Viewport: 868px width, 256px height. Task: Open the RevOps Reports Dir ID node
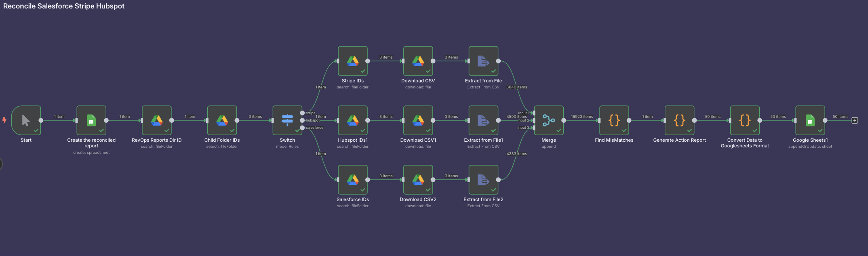tap(157, 120)
